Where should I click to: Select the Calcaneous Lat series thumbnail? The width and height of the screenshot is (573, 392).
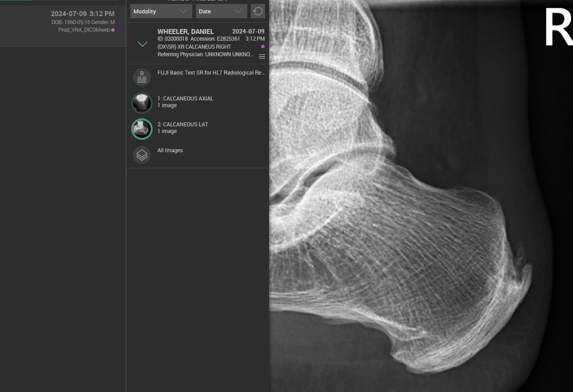pyautogui.click(x=142, y=129)
